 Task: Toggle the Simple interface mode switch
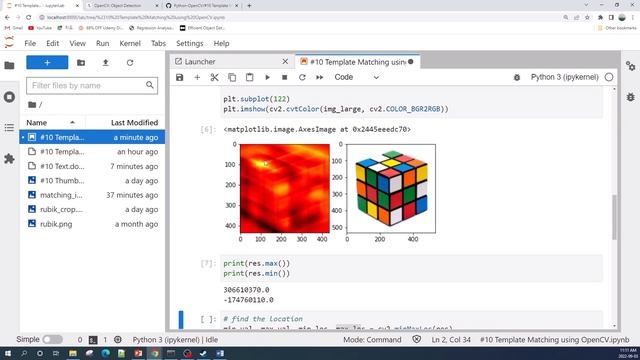click(53, 340)
